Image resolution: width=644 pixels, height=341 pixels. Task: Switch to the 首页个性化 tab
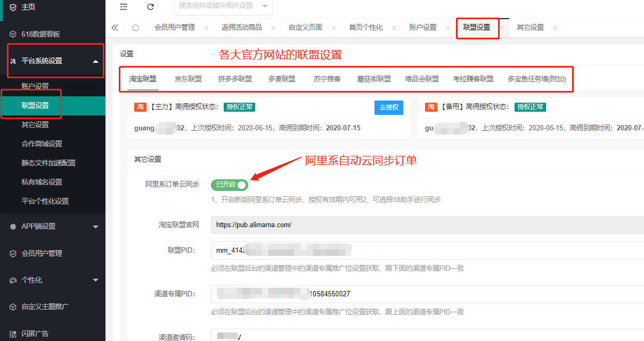click(x=366, y=28)
